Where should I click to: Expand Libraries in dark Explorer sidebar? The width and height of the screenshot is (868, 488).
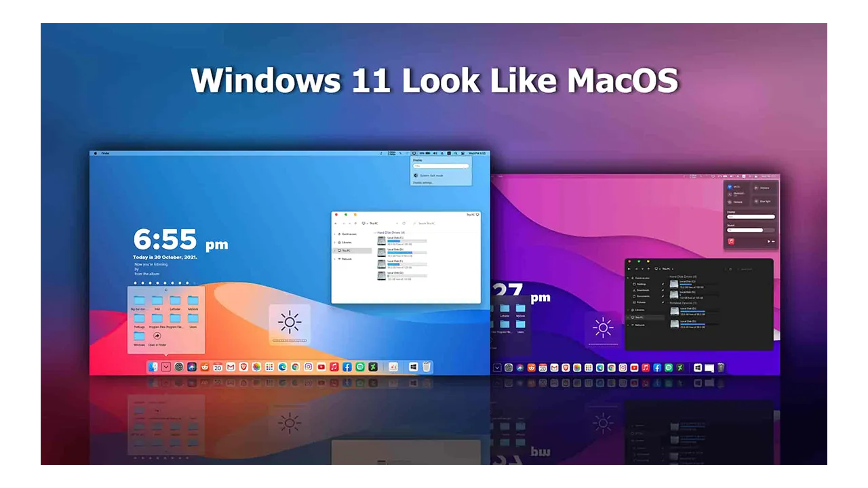628,310
